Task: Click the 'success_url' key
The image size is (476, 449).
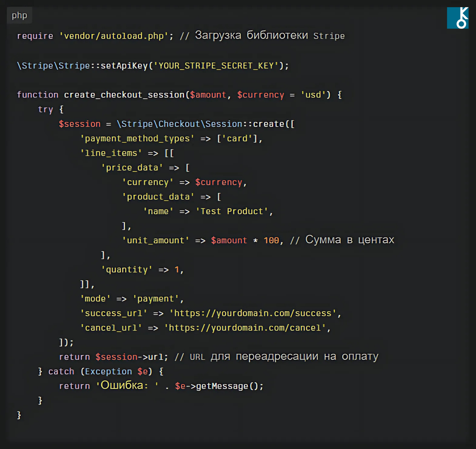Action: 114,313
